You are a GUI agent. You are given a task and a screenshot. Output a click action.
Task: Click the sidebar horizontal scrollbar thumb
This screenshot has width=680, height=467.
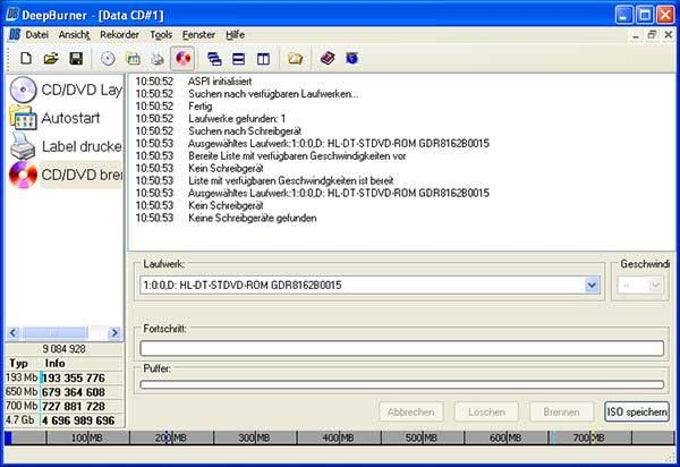click(55, 333)
